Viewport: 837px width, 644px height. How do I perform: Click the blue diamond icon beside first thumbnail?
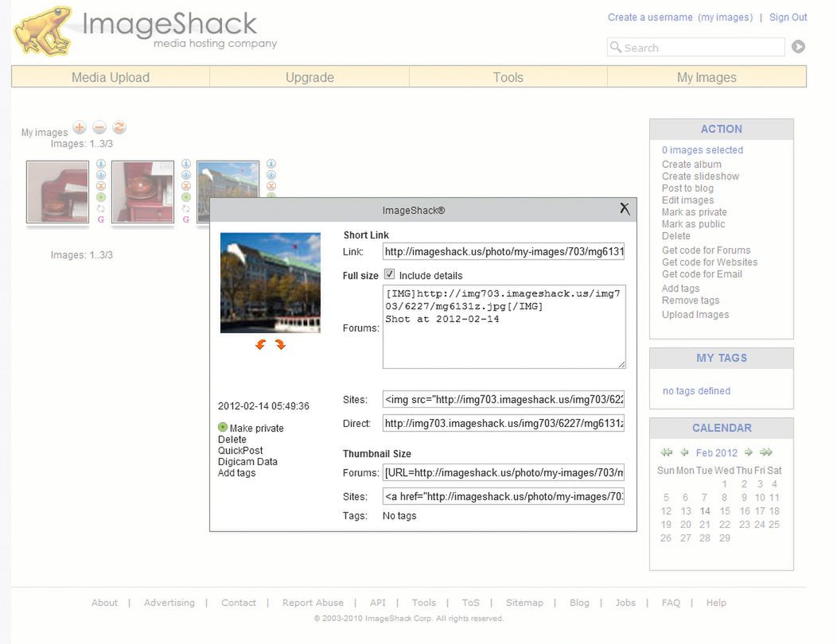pyautogui.click(x=101, y=175)
